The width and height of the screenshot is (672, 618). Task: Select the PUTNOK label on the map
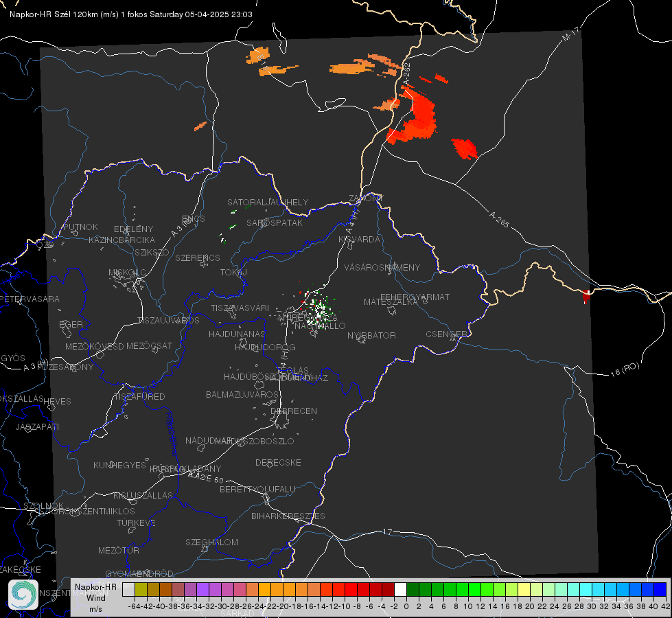80,227
